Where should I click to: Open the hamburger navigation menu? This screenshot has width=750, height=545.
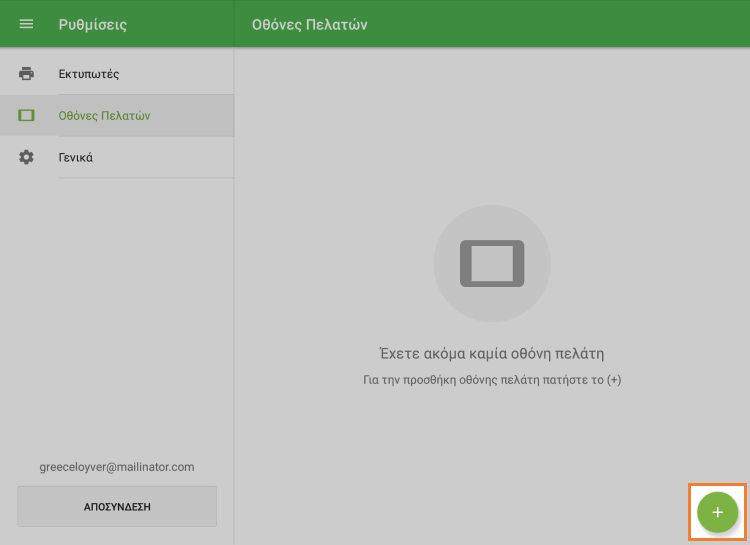click(27, 24)
